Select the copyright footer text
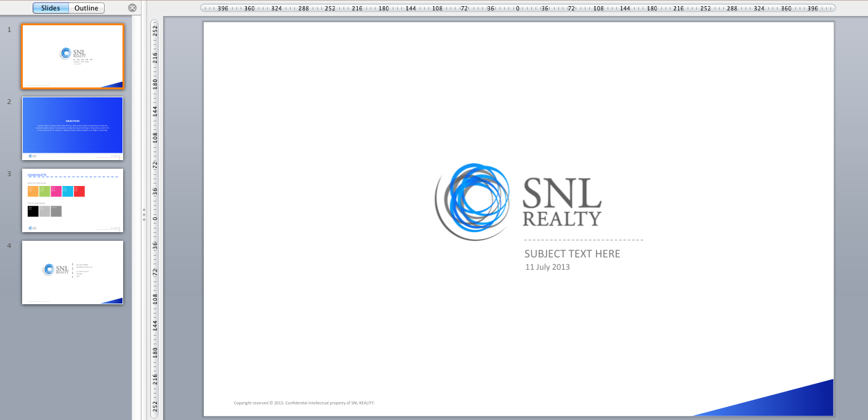 303,403
